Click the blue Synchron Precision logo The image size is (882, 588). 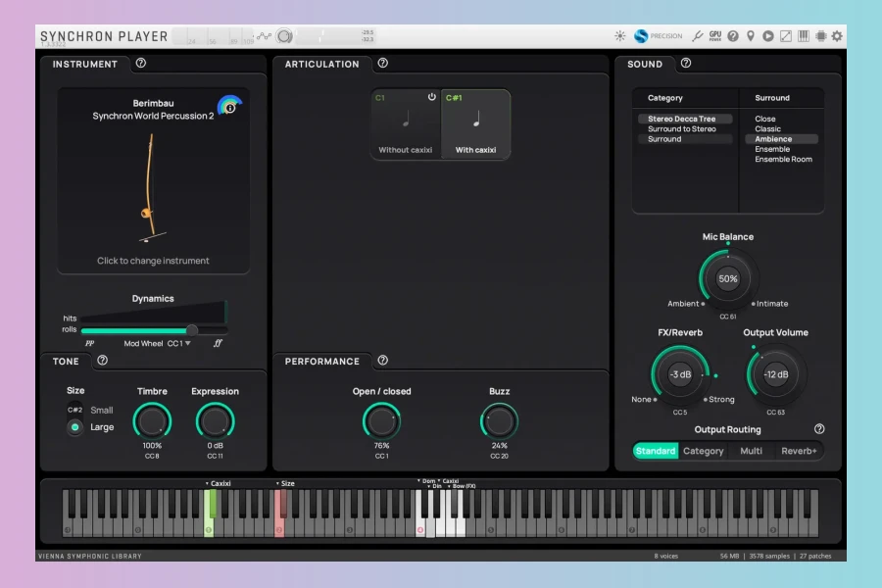click(x=641, y=36)
